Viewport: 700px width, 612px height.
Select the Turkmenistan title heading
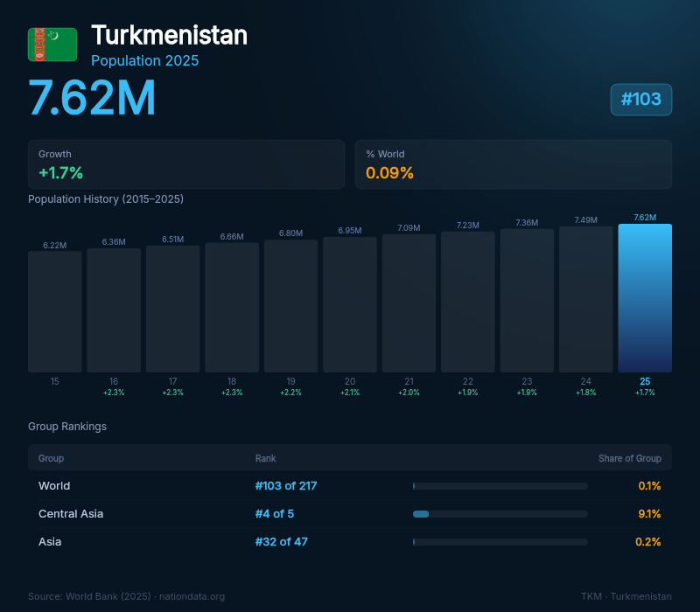pyautogui.click(x=169, y=35)
